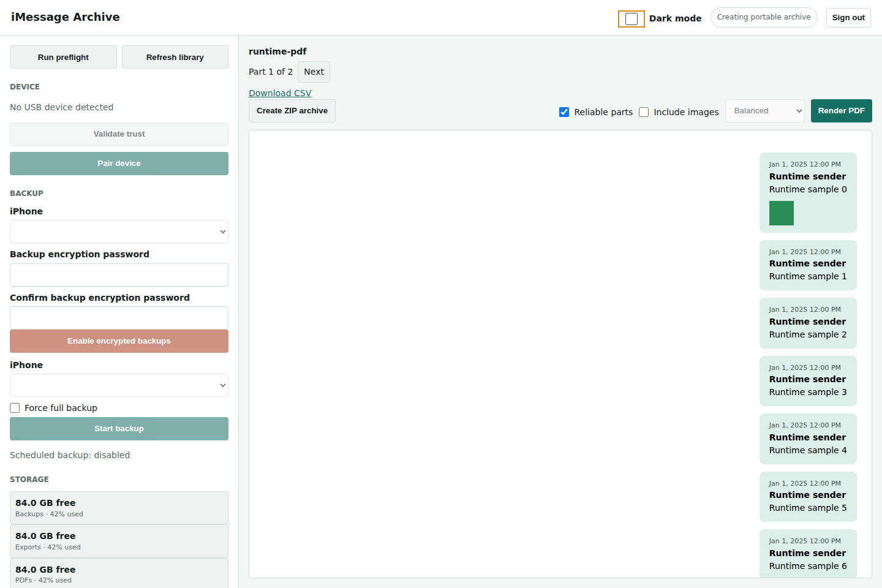Click the green image thumbnail in sample 0

click(782, 213)
